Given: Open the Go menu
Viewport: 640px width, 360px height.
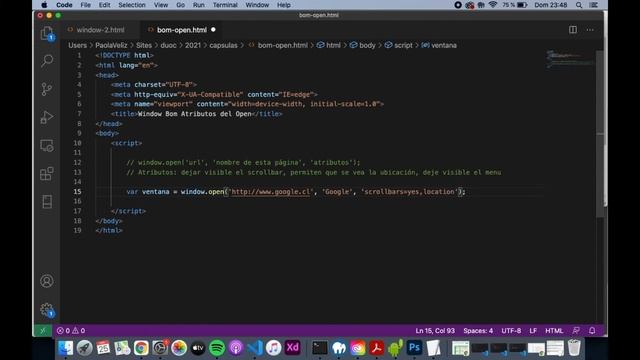Looking at the screenshot, I should (x=180, y=5).
